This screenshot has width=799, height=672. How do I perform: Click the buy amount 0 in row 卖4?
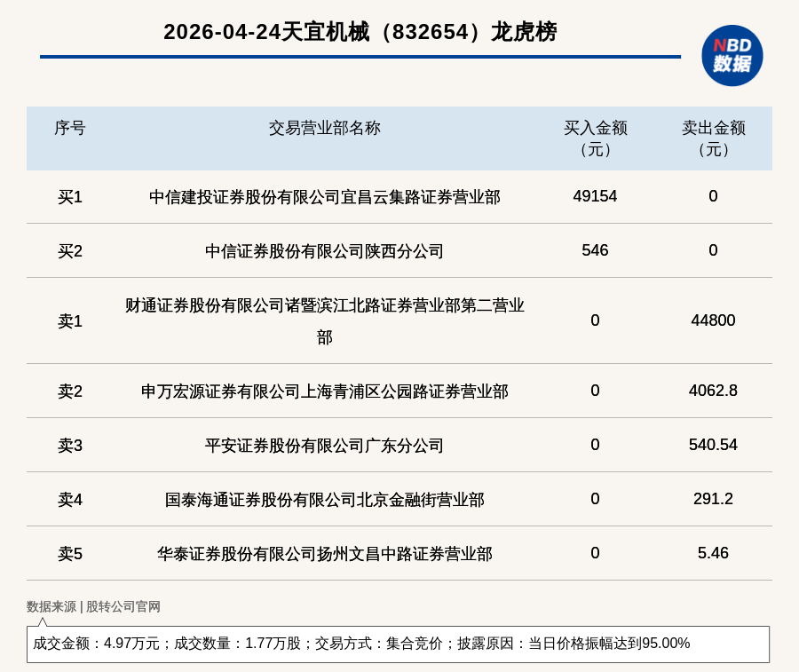point(595,499)
